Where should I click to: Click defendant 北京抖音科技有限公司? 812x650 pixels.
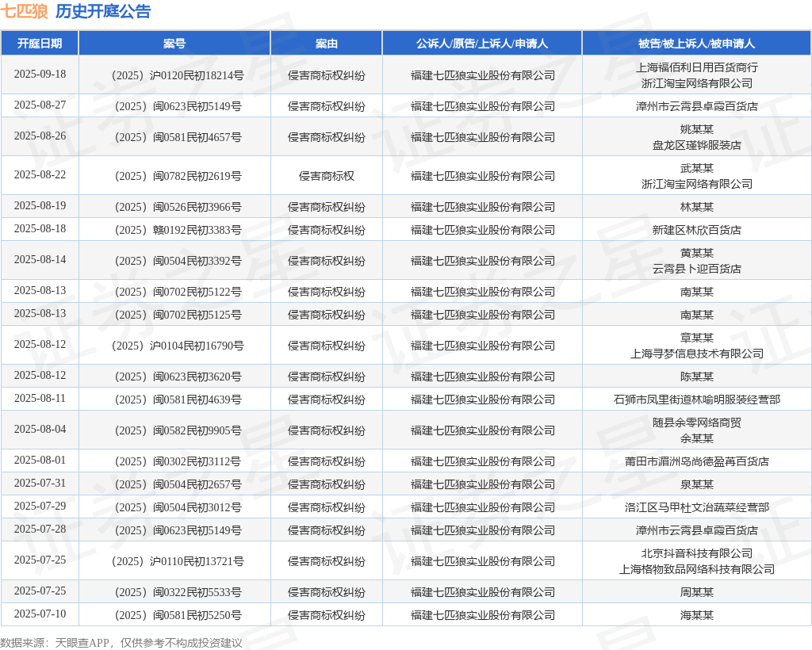pyautogui.click(x=697, y=554)
